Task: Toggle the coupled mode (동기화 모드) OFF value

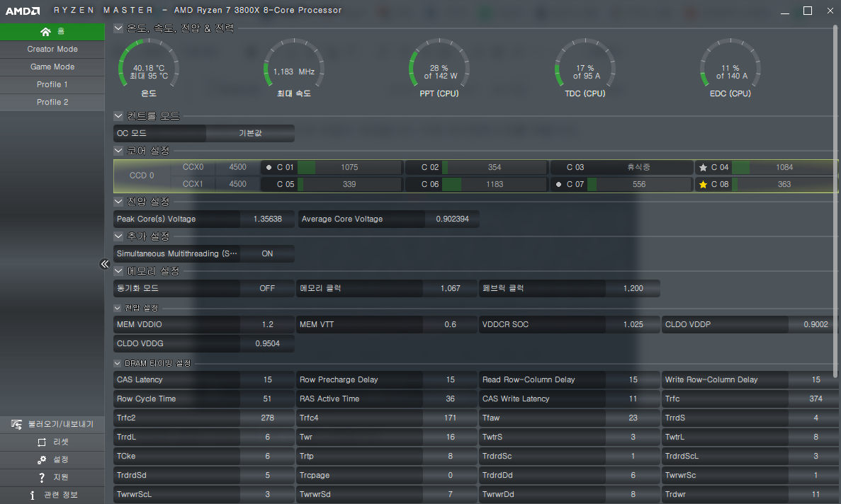Action: (267, 289)
